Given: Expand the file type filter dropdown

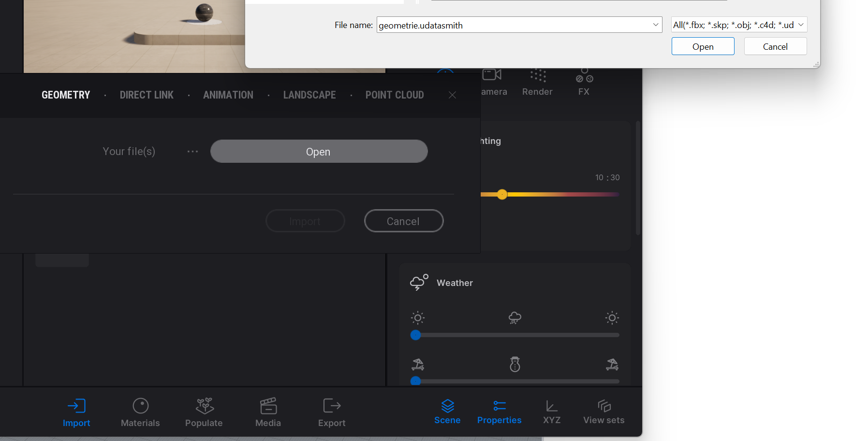Looking at the screenshot, I should click(x=800, y=25).
